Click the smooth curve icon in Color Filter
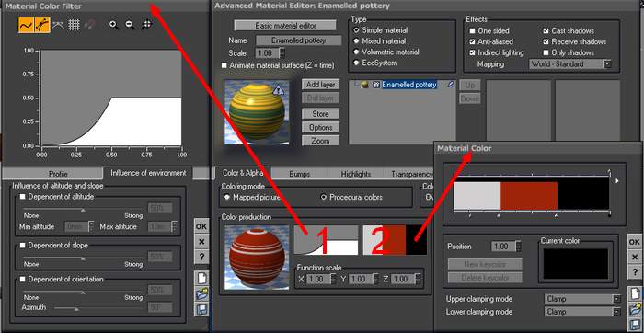This screenshot has height=333, width=644. tap(26, 25)
